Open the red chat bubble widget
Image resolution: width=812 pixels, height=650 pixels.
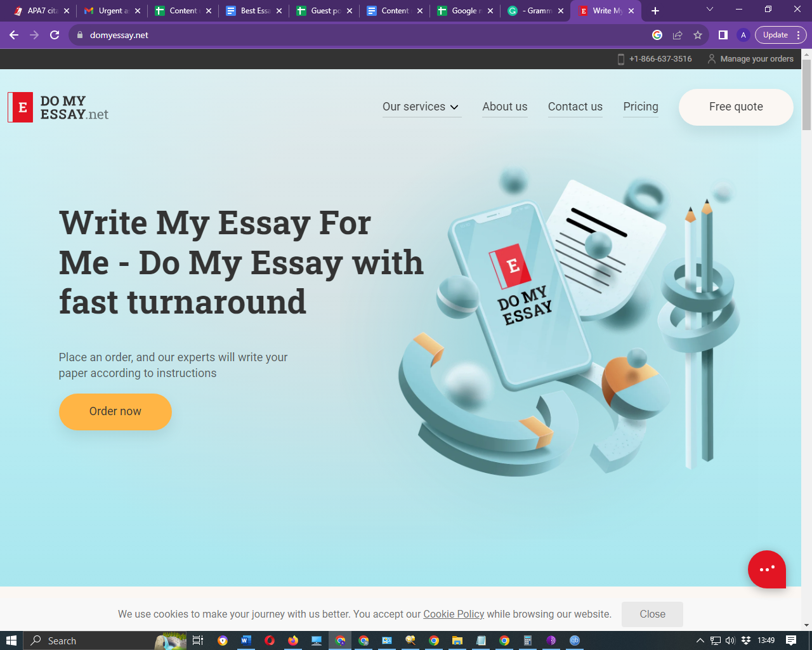766,569
